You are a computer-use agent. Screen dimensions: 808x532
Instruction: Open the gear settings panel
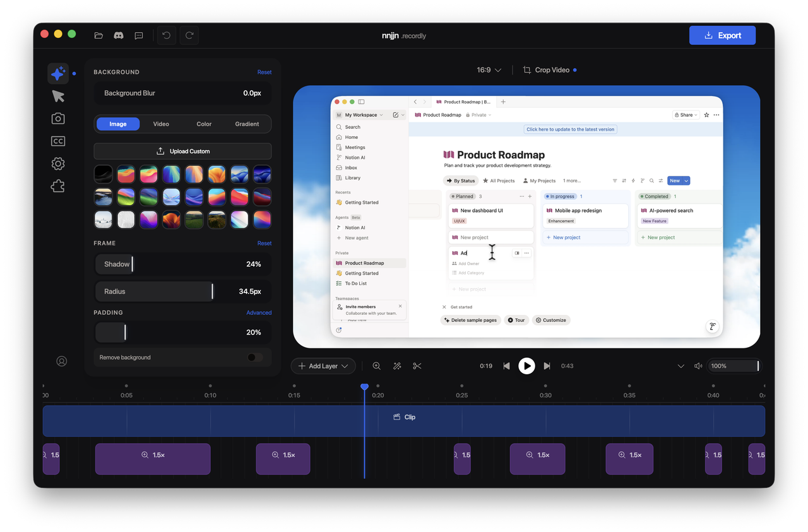58,164
